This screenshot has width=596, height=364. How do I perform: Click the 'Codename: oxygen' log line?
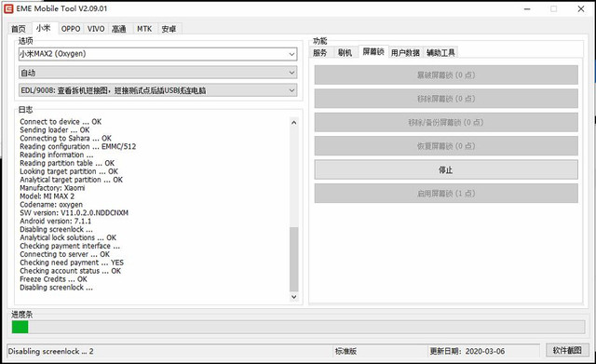tap(51, 205)
